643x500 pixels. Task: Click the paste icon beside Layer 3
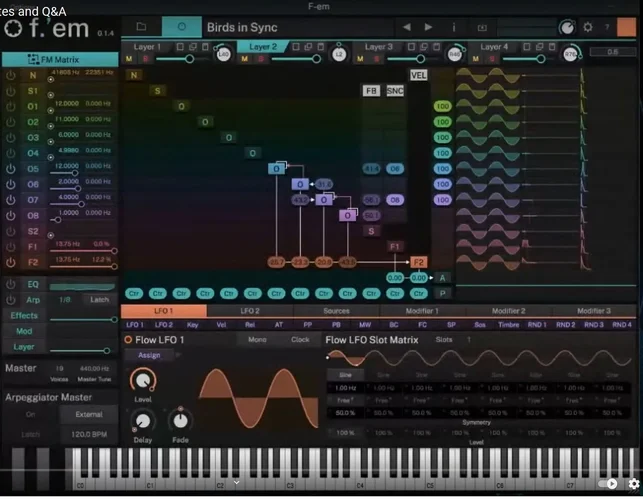(x=437, y=47)
